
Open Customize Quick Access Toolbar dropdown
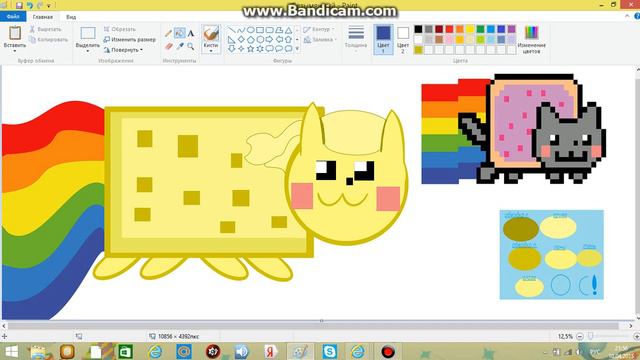pos(49,6)
